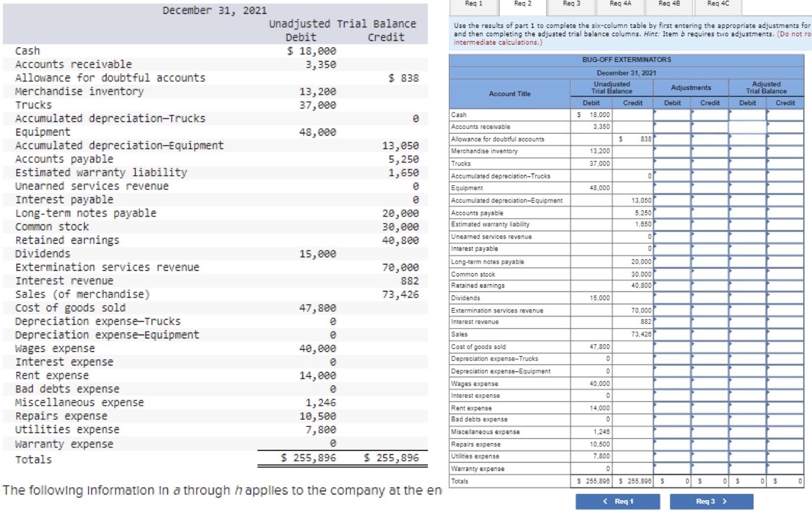Image resolution: width=812 pixels, height=511 pixels.
Task: Switch to the Req 1 tab
Action: pos(474,5)
